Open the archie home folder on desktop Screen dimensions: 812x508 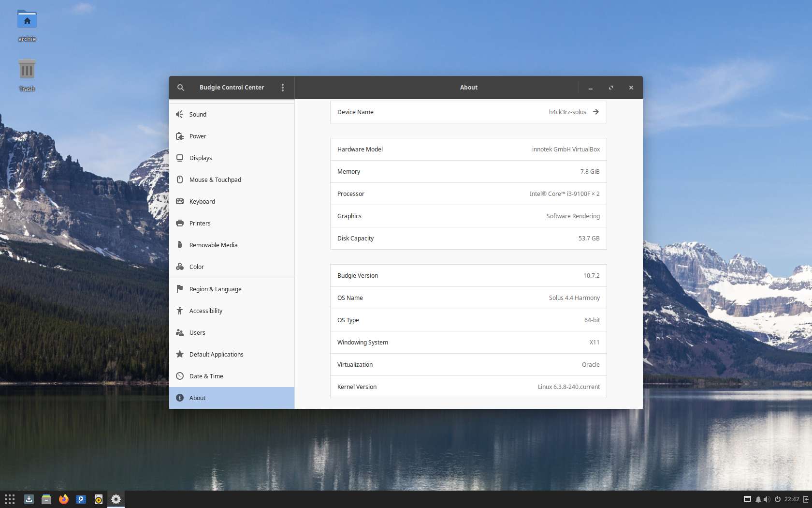(27, 20)
